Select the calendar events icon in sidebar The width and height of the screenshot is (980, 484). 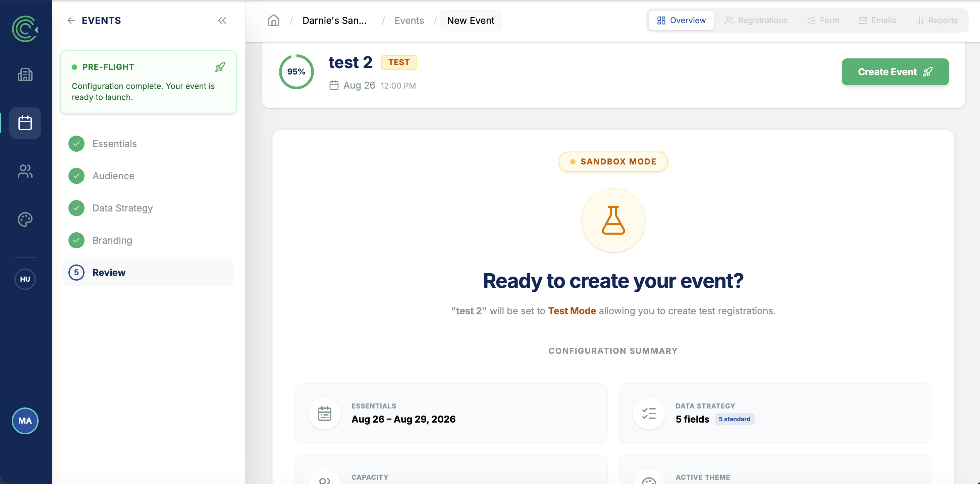click(x=25, y=123)
